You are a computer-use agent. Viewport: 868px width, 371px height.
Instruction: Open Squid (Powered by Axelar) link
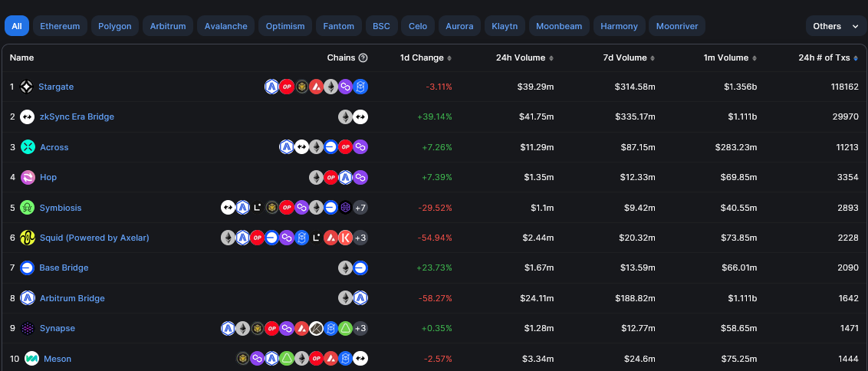[94, 238]
